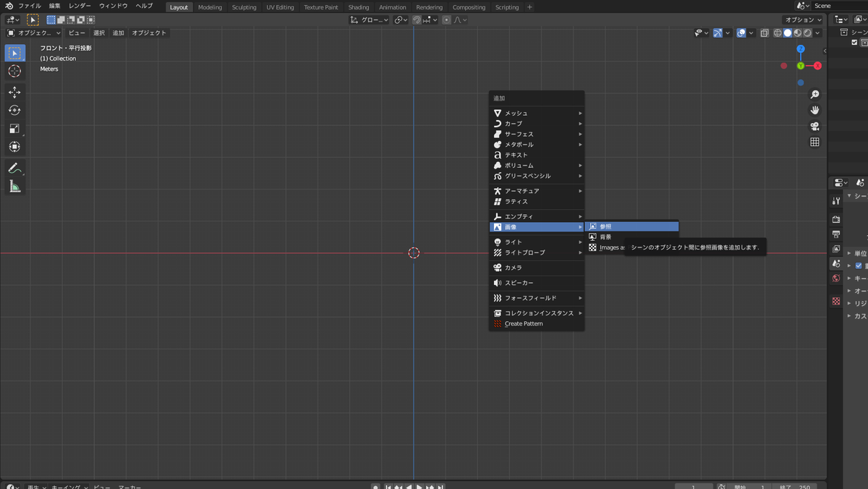Switch to the Sculpting workspace tab

tap(244, 7)
